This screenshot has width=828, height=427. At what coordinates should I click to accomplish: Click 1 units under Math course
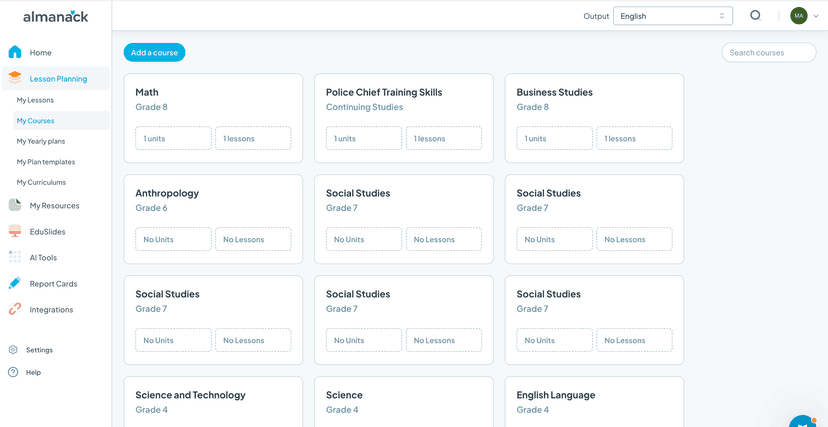coord(173,138)
